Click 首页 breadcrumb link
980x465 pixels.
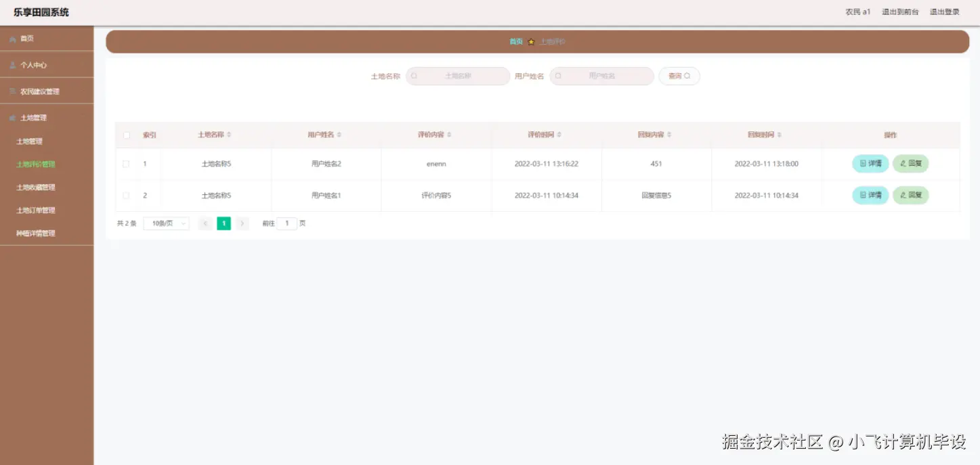pyautogui.click(x=516, y=42)
